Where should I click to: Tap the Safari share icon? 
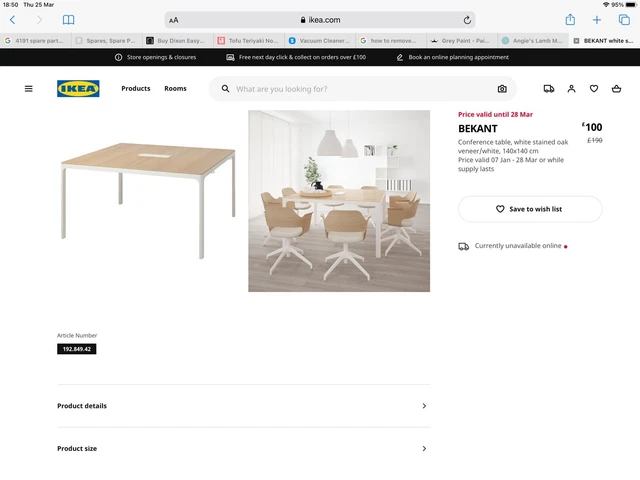point(570,20)
